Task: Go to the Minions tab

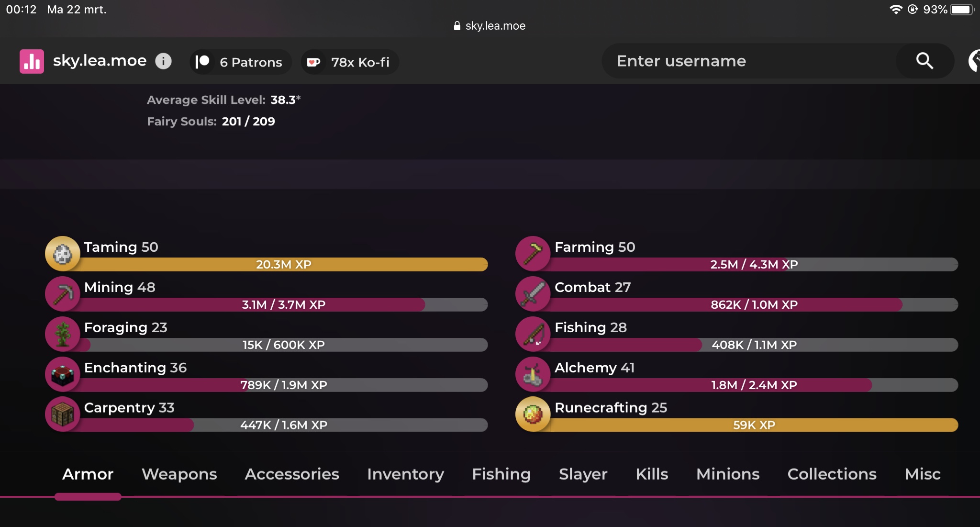Action: point(728,474)
